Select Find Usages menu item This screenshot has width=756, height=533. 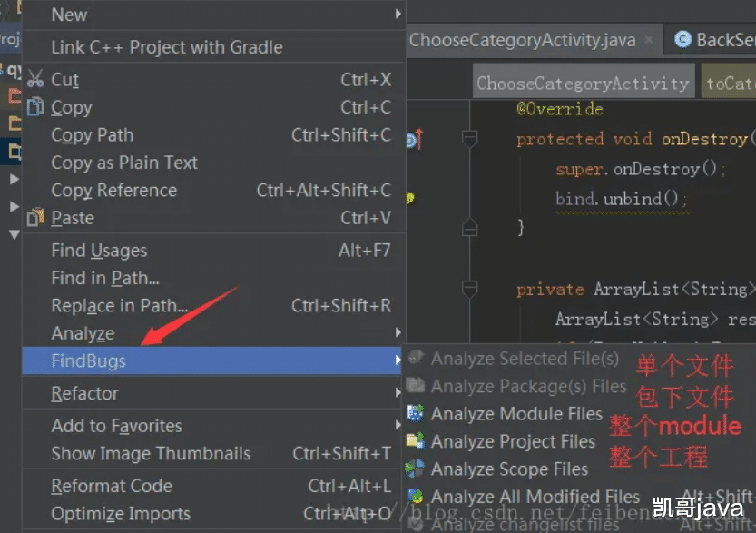(99, 251)
